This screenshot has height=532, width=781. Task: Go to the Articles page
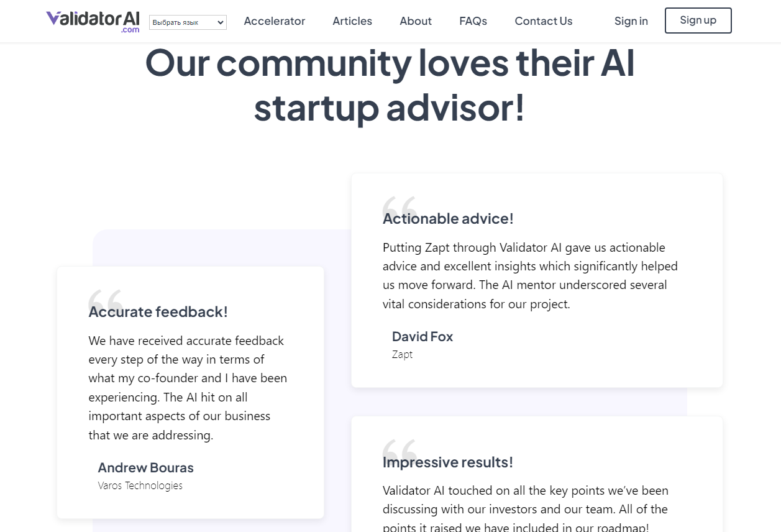click(352, 21)
